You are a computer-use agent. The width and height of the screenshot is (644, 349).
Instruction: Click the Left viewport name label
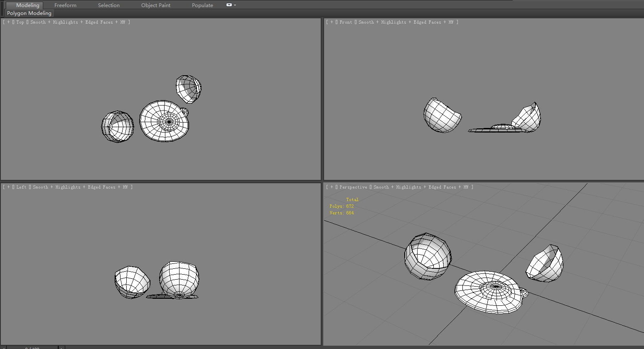click(22, 187)
